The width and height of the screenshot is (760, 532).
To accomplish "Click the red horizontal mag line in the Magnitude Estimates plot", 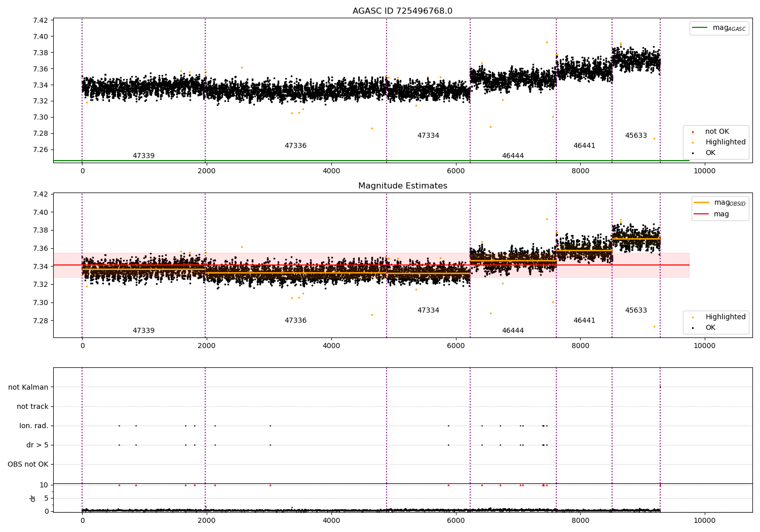I will [x=371, y=265].
